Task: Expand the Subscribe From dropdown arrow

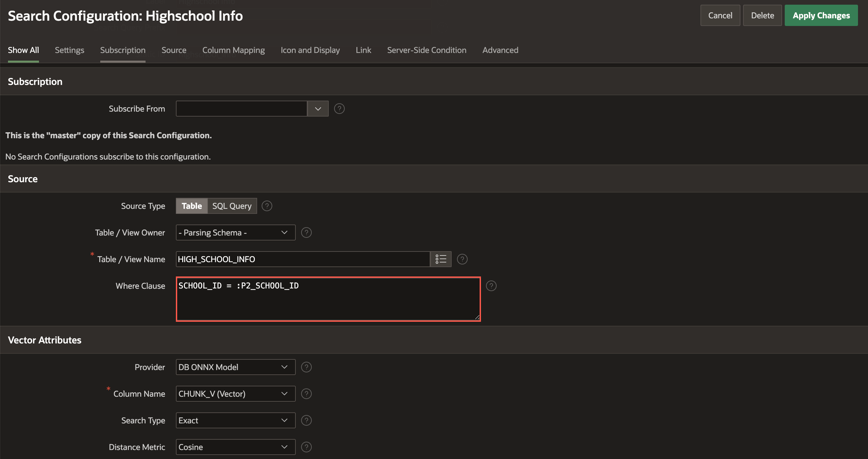Action: pos(317,109)
